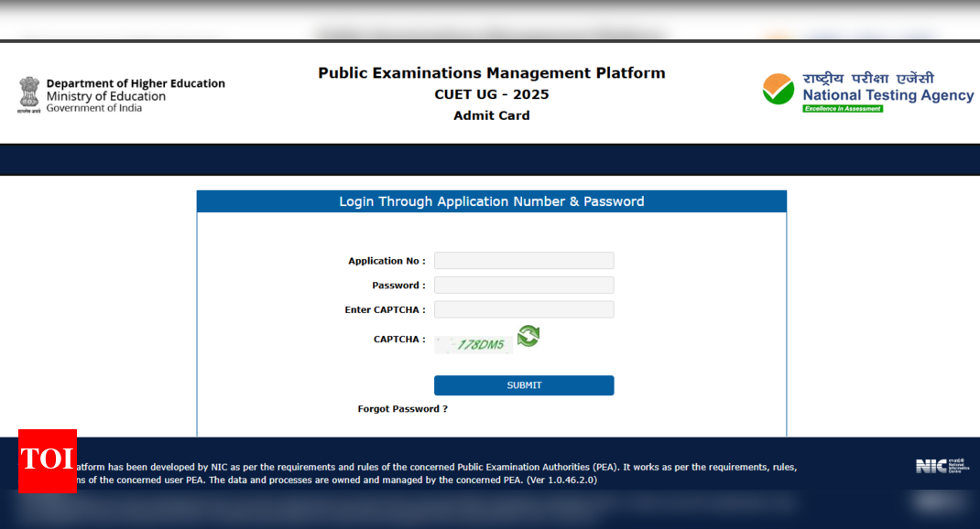Click the NIC logo in footer
This screenshot has height=529, width=980.
[x=941, y=466]
